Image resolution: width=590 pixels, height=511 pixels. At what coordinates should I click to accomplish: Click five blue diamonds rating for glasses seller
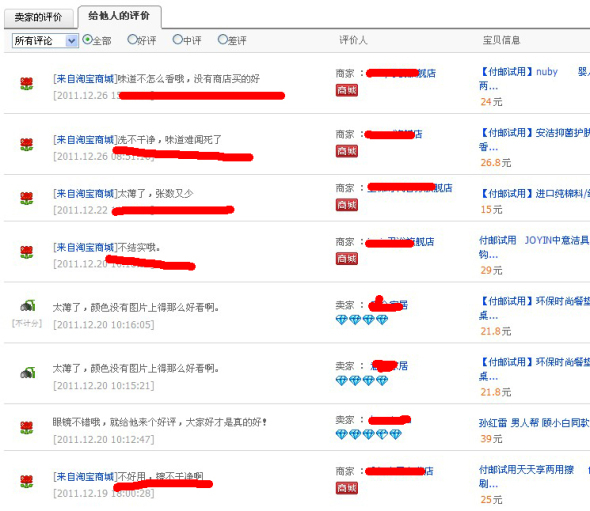pos(368,435)
